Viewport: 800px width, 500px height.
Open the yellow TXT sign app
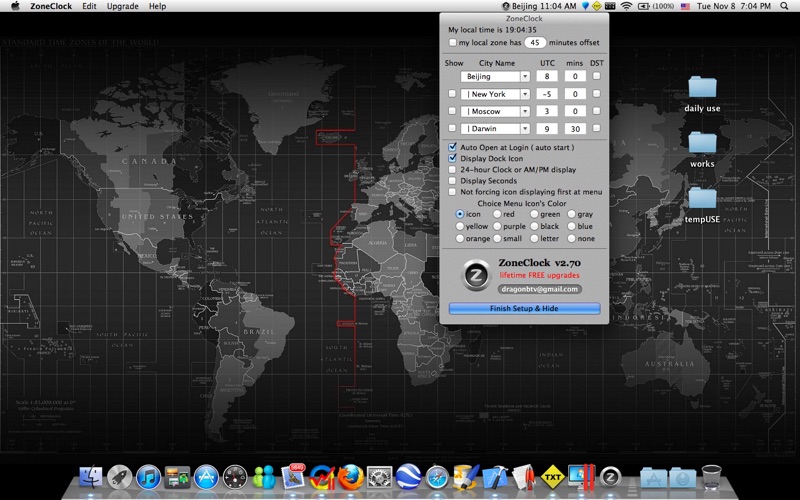pos(553,478)
